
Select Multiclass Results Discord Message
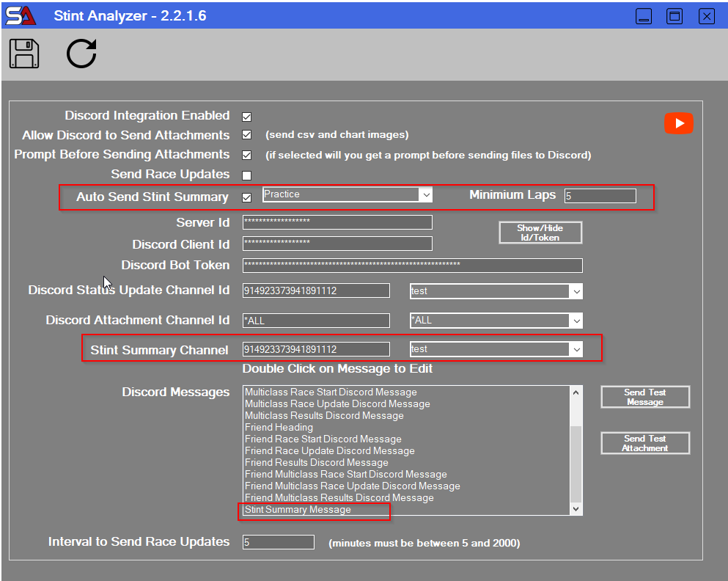click(324, 415)
